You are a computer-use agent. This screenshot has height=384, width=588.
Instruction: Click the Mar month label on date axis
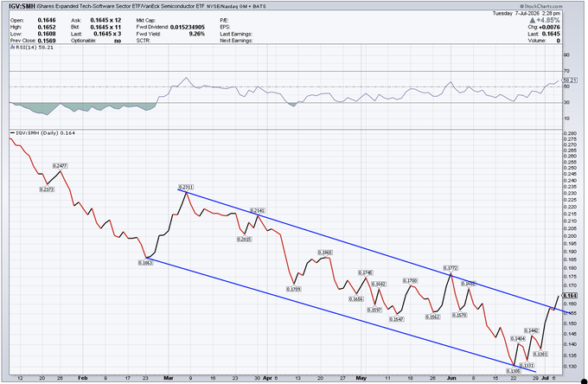[x=169, y=378]
